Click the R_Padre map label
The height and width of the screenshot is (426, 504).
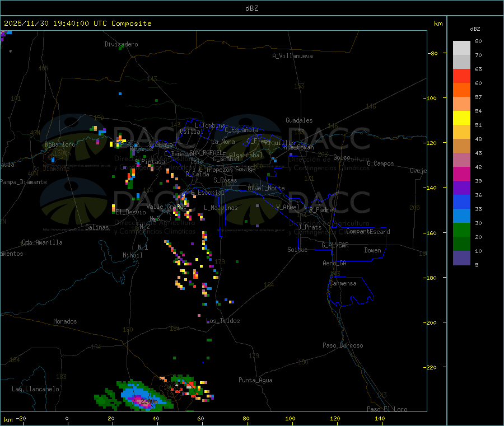point(321,210)
